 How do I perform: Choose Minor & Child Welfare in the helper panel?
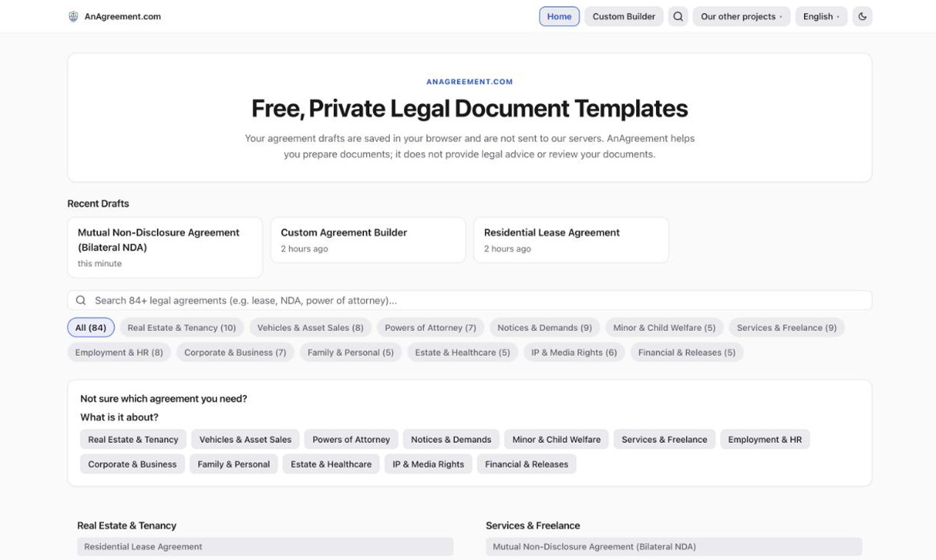point(556,440)
